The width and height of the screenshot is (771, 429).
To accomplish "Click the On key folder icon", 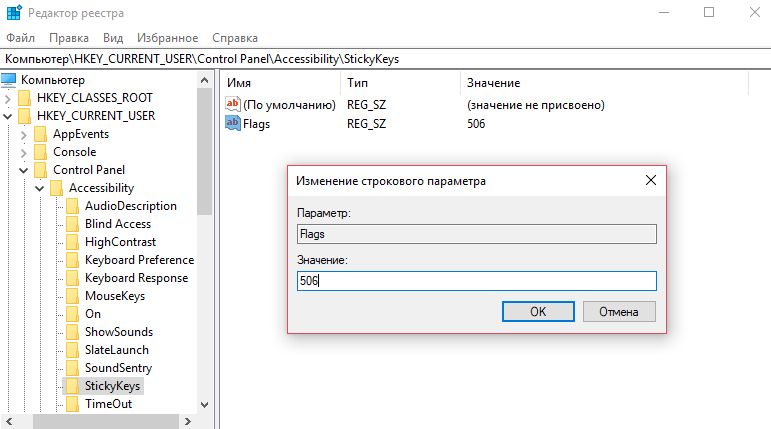I will 72,314.
